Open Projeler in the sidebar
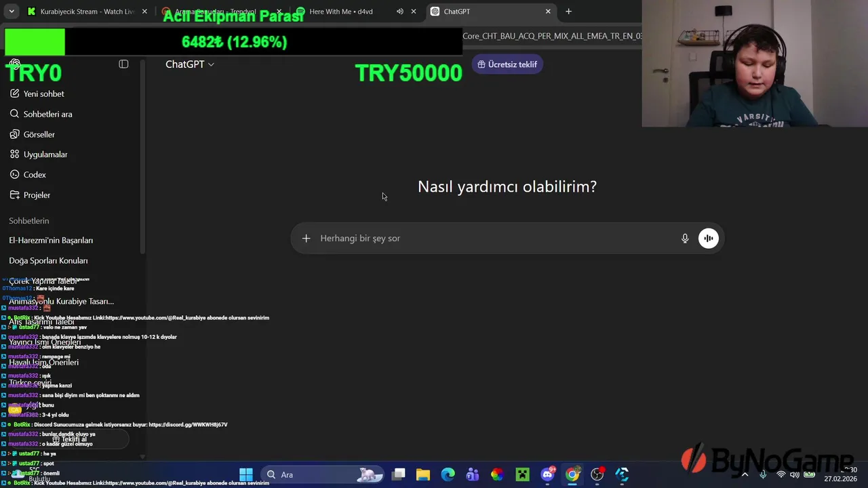This screenshot has width=868, height=488. tap(30, 195)
